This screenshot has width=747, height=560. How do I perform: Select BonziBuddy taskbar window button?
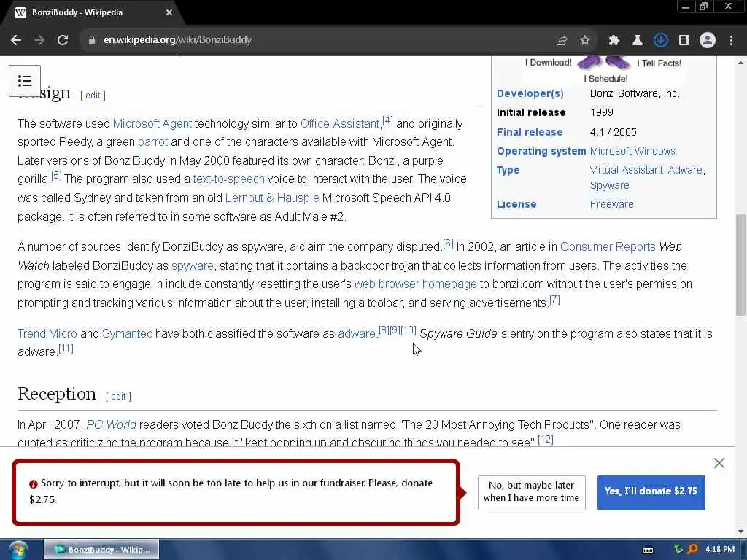pos(101,550)
